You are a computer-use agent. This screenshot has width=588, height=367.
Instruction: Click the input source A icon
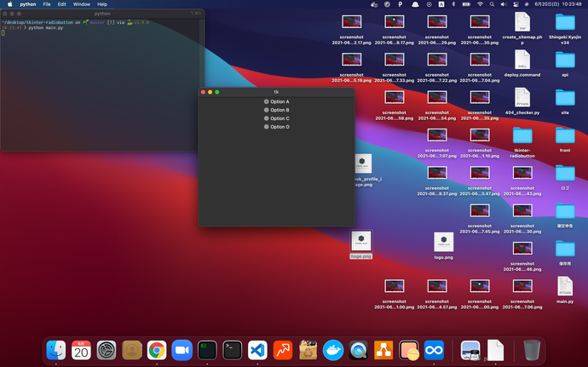441,4
